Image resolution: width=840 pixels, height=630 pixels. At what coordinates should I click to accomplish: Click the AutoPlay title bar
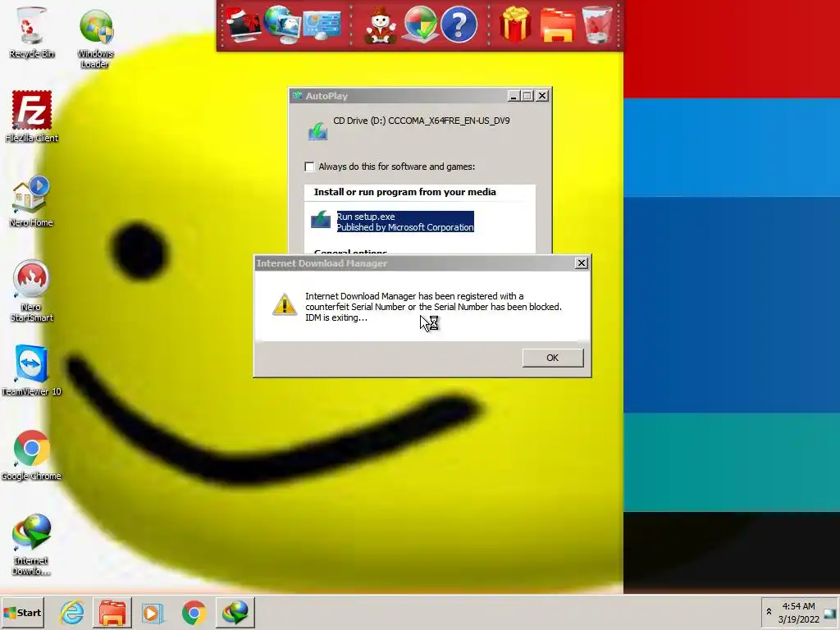coord(399,96)
